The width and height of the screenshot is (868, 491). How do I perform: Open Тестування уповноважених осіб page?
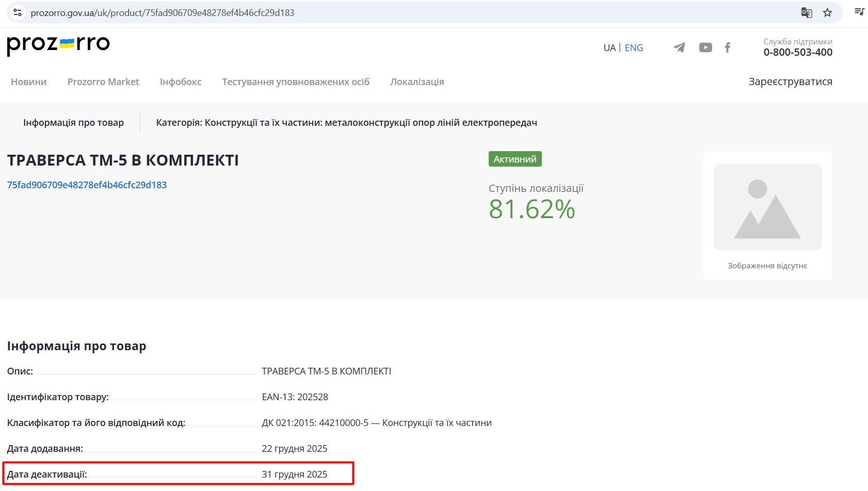296,82
